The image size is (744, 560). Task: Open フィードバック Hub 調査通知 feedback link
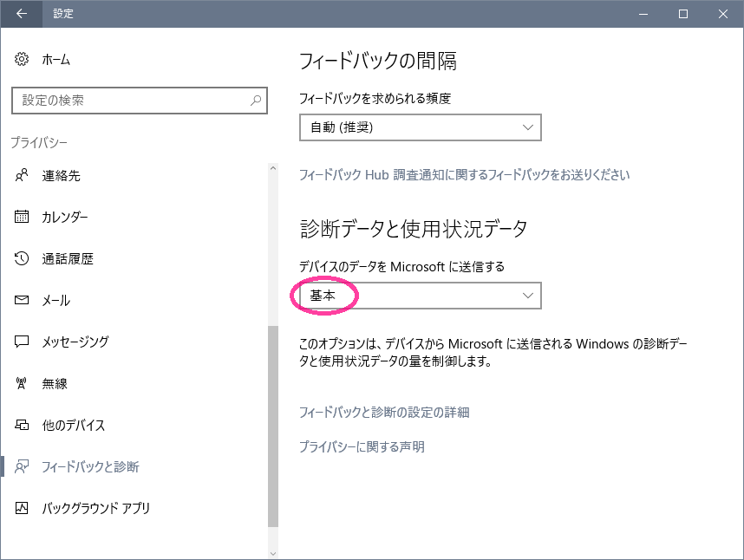464,175
